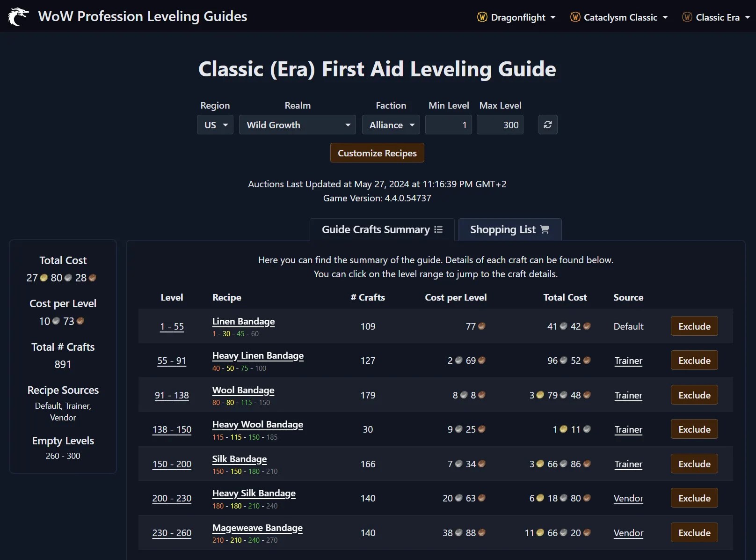Exclude the Linen Bandage recipe
The width and height of the screenshot is (756, 560).
(694, 326)
